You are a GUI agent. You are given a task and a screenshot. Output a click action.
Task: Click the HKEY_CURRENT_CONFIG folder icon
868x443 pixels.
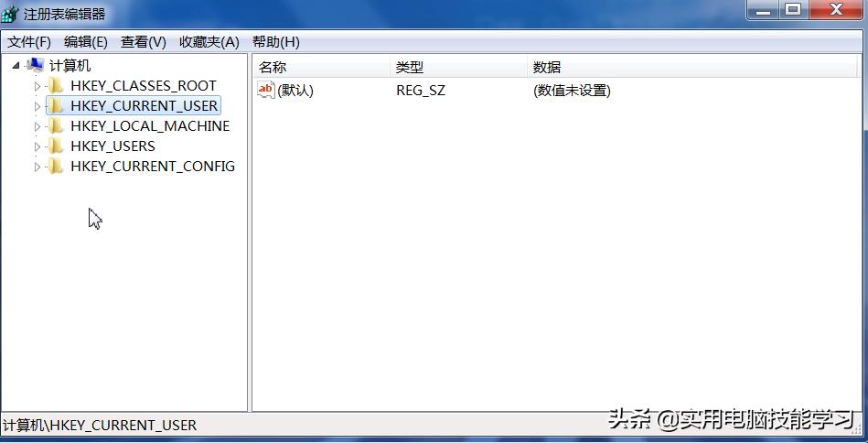pos(56,166)
